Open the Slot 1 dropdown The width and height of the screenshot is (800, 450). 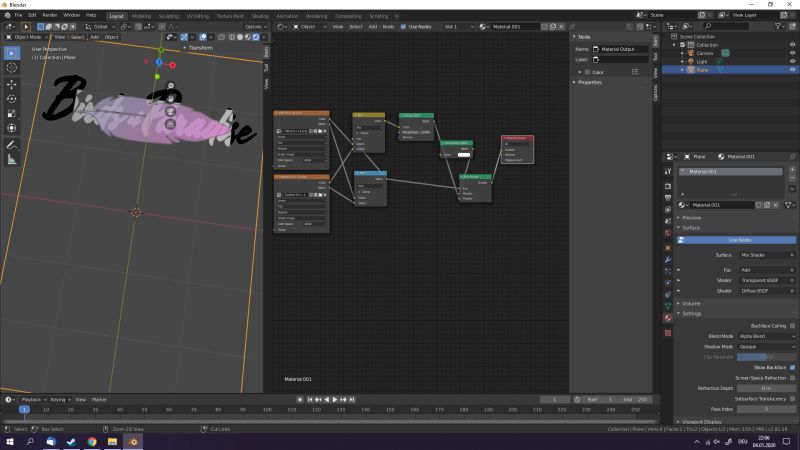click(459, 27)
